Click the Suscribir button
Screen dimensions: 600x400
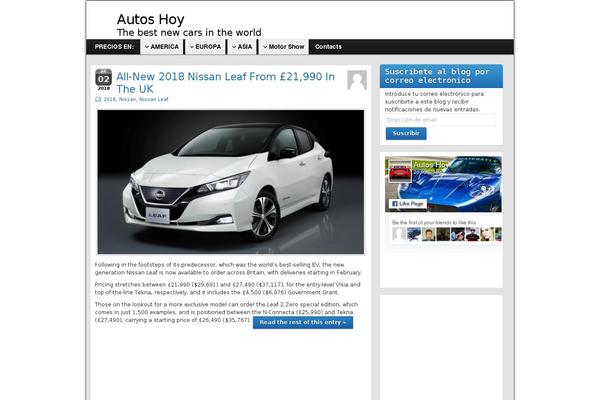point(406,133)
